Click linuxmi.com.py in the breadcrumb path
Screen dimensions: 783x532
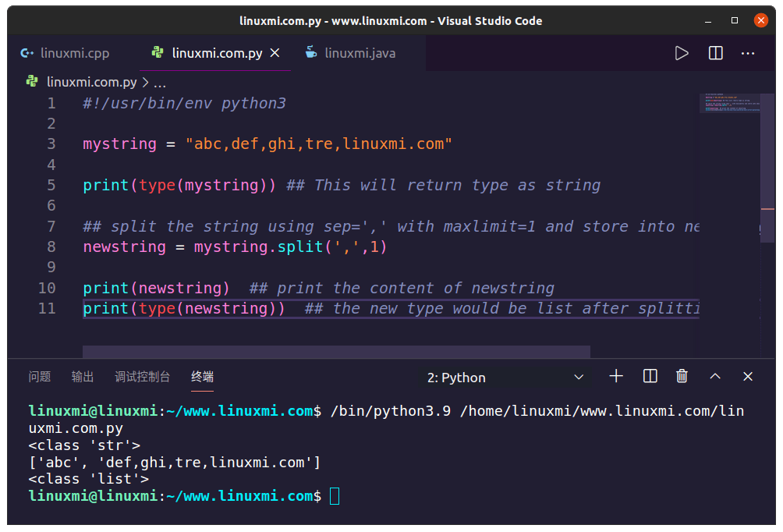coord(91,82)
